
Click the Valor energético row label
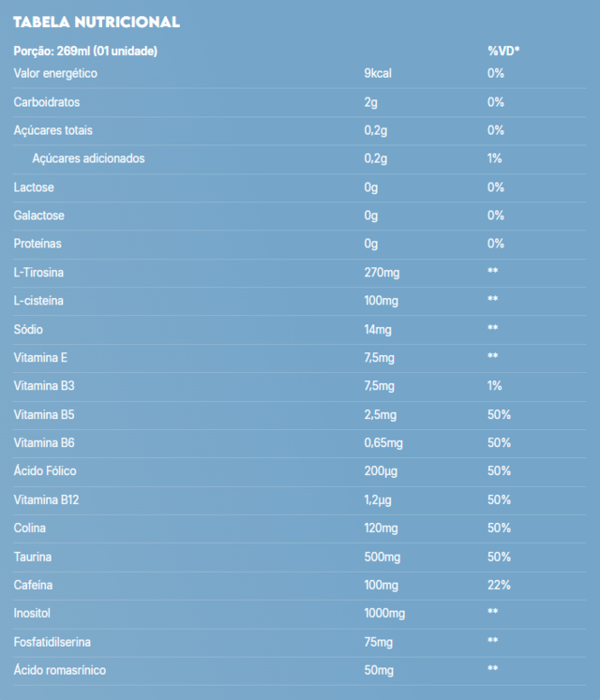click(55, 74)
